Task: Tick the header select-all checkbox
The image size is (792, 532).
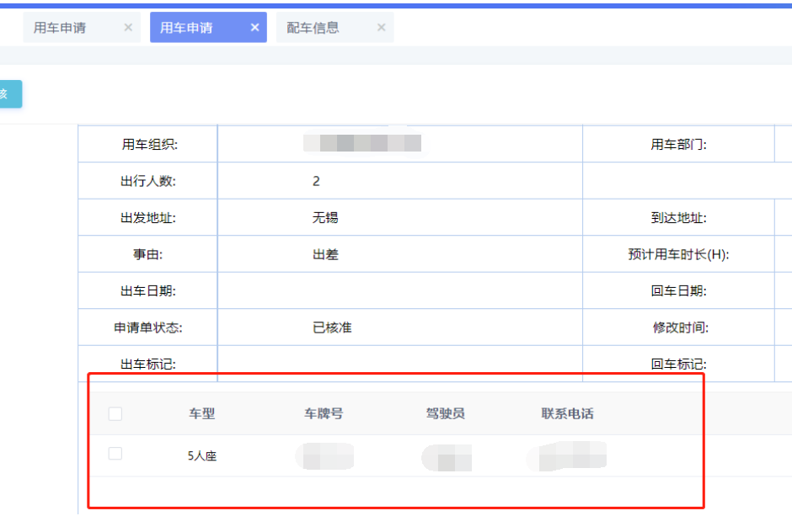Action: [x=115, y=414]
